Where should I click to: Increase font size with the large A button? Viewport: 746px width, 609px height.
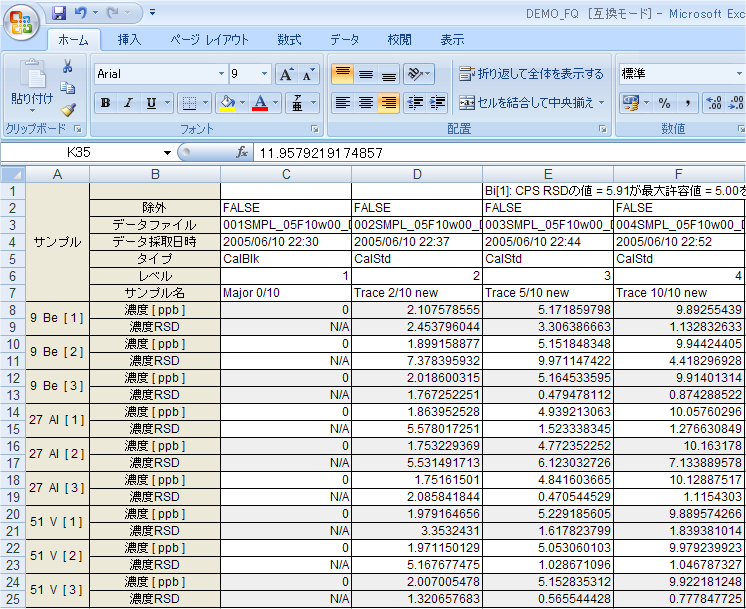286,74
